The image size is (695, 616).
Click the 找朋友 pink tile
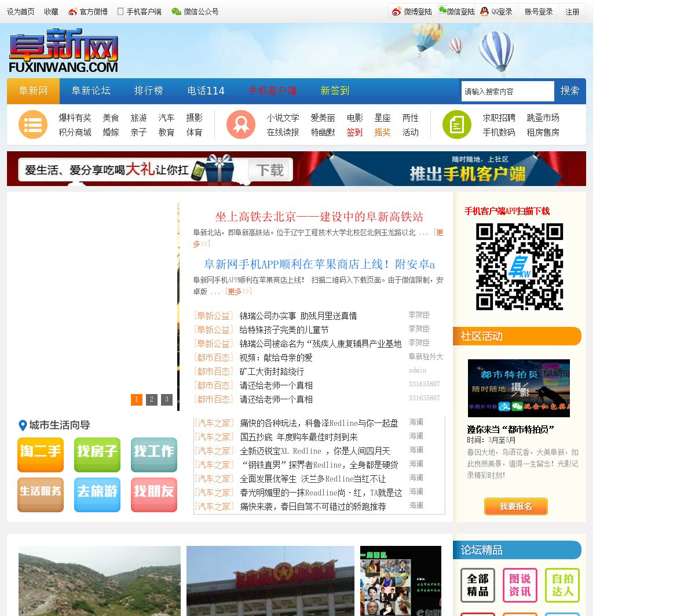[x=154, y=495]
